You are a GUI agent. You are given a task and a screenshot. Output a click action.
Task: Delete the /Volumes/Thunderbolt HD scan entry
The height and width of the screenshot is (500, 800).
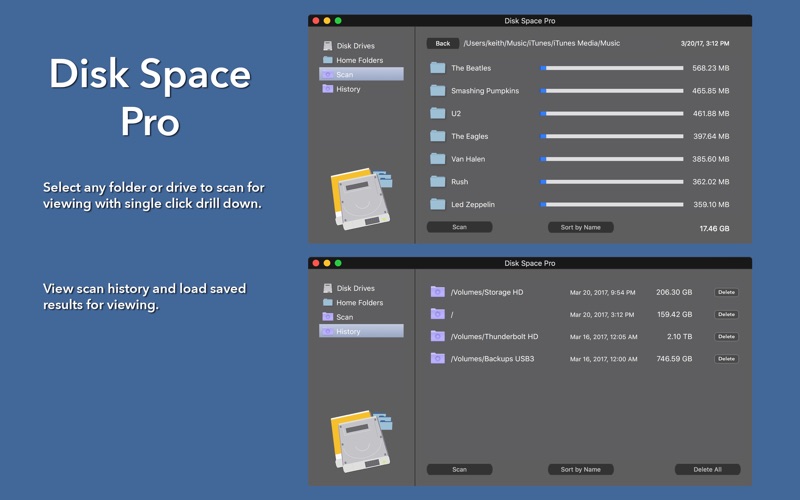[727, 337]
